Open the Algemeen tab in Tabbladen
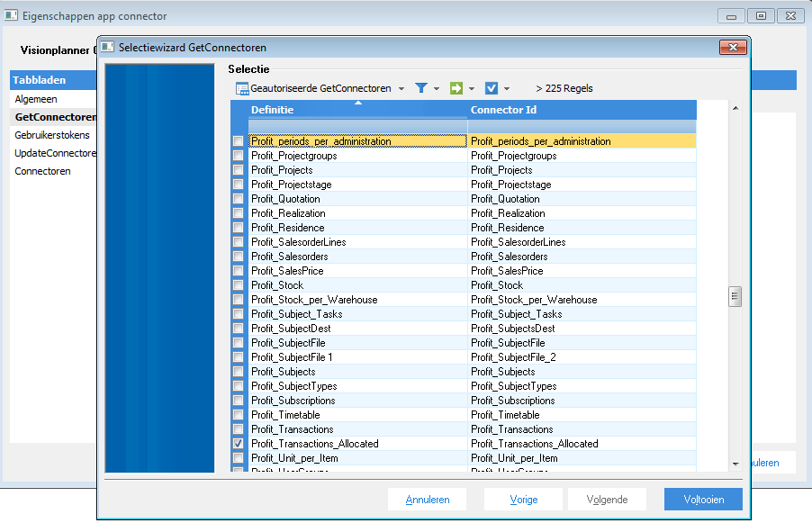The image size is (812, 532). (36, 99)
